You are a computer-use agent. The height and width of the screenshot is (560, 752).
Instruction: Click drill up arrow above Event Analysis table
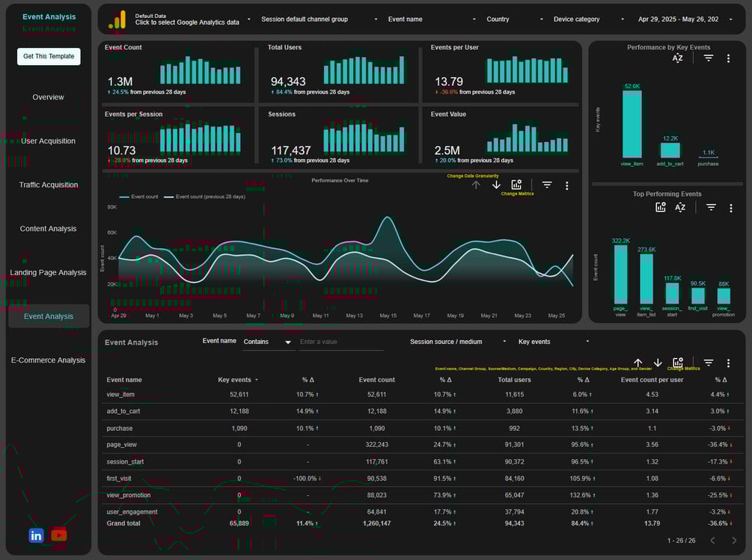click(x=638, y=363)
